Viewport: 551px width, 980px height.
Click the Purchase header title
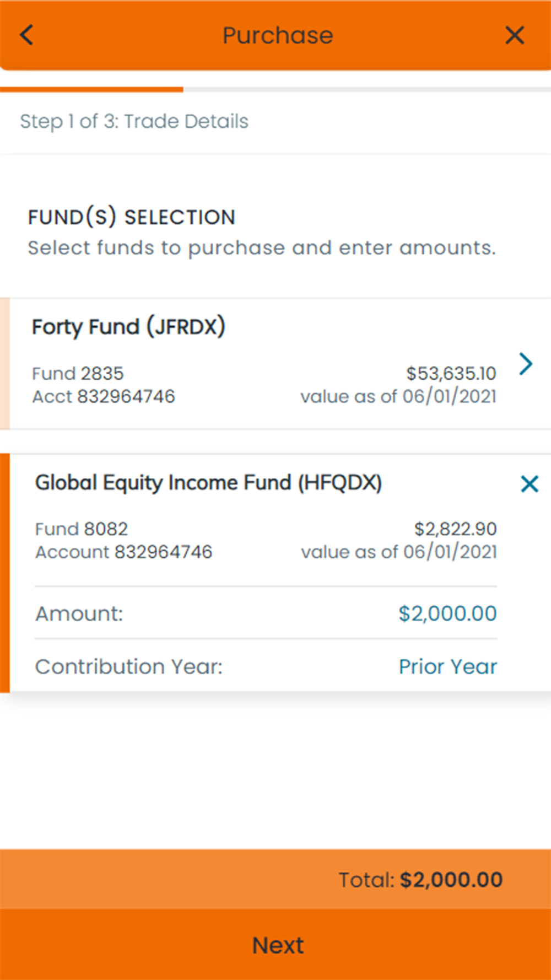pyautogui.click(x=278, y=35)
